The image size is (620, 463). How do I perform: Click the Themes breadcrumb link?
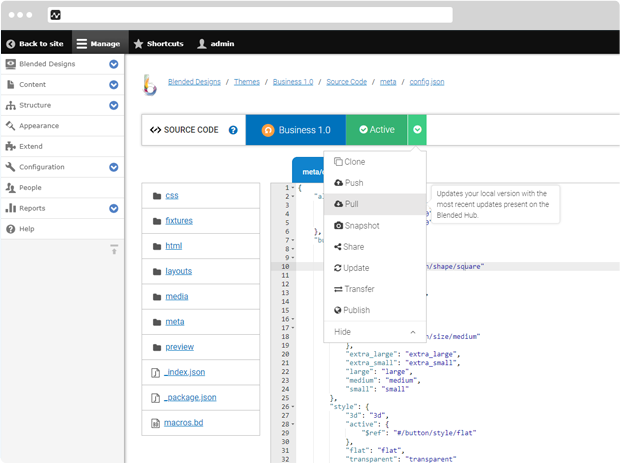[x=246, y=82]
